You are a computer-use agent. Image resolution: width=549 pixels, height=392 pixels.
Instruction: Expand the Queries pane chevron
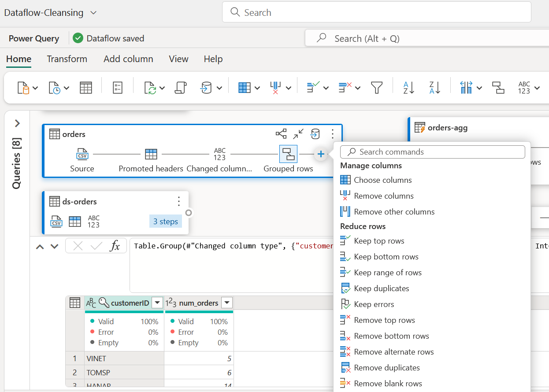point(17,123)
